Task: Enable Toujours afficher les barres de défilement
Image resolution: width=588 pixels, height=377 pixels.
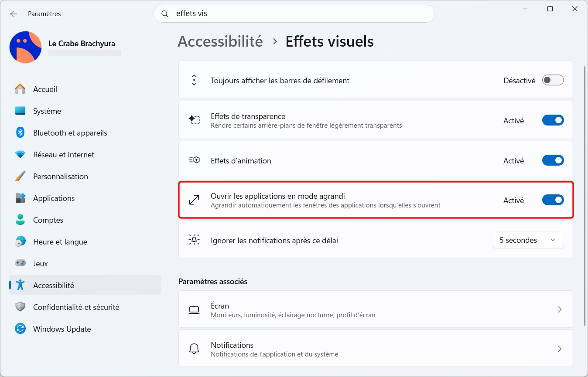Action: pos(553,80)
